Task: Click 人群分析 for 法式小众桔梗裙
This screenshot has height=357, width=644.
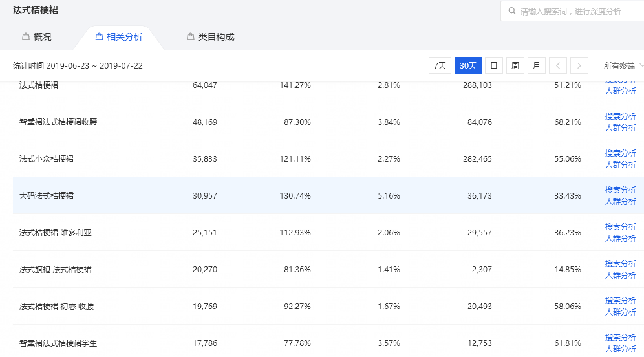Action: [x=620, y=165]
